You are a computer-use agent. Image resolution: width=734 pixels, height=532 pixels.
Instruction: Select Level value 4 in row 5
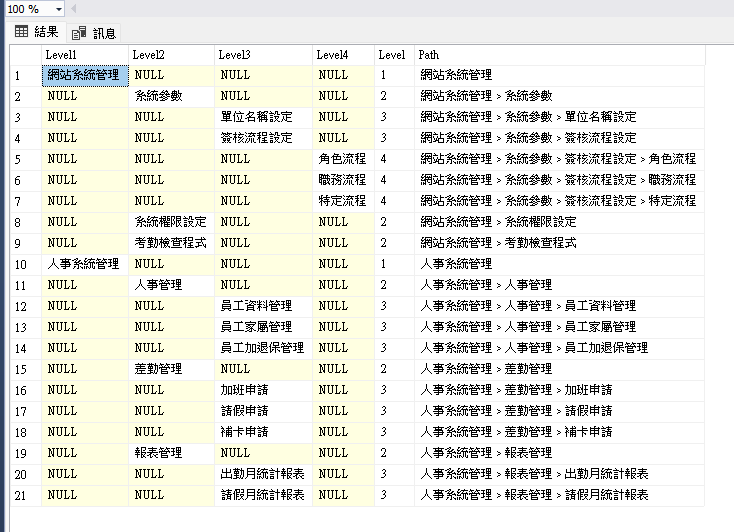[x=395, y=159]
